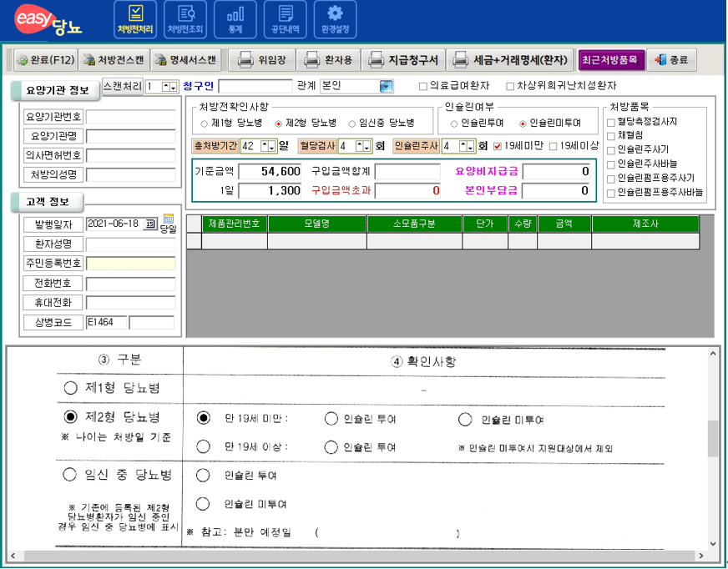Select the 제1형 당뇨병 radio in 처방전확인사항

click(x=204, y=124)
